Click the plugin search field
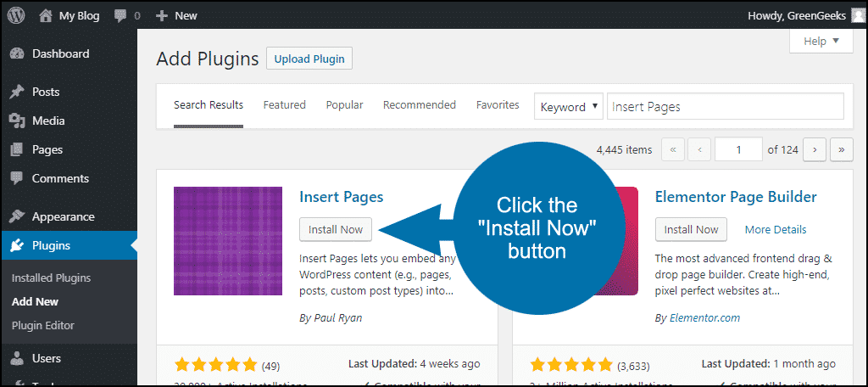 [x=726, y=106]
